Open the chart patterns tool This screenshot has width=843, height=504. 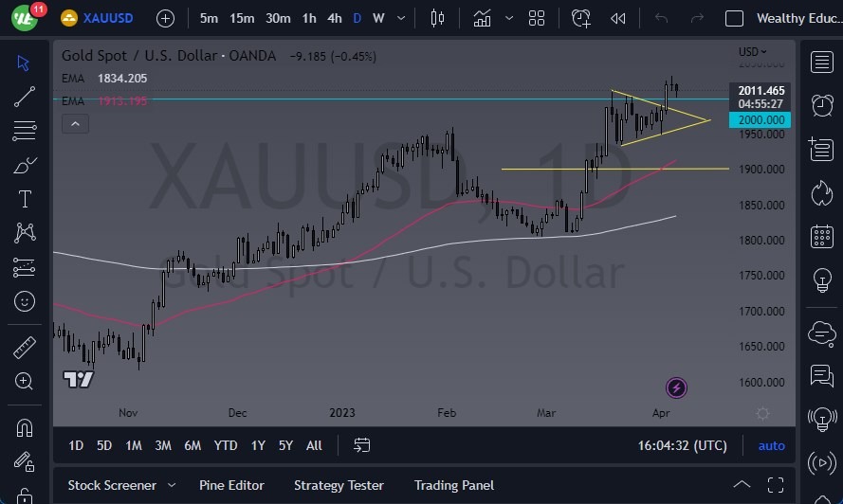(25, 233)
